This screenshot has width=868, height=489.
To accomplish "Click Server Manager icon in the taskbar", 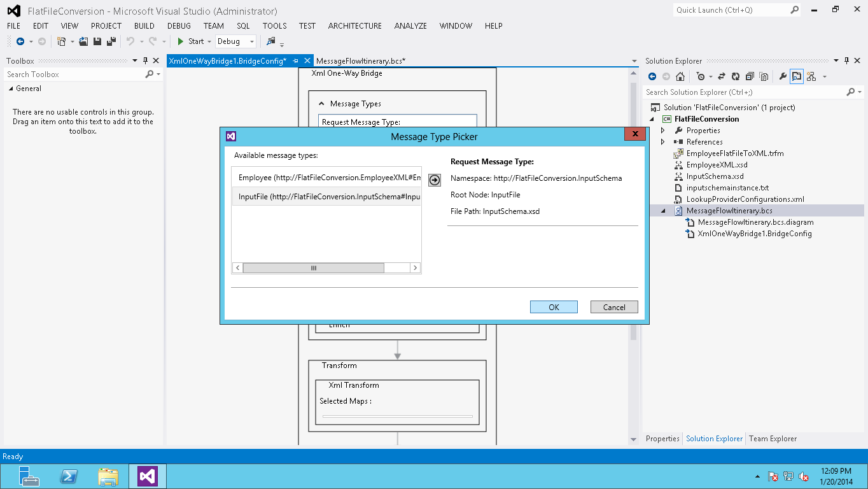I will (29, 476).
